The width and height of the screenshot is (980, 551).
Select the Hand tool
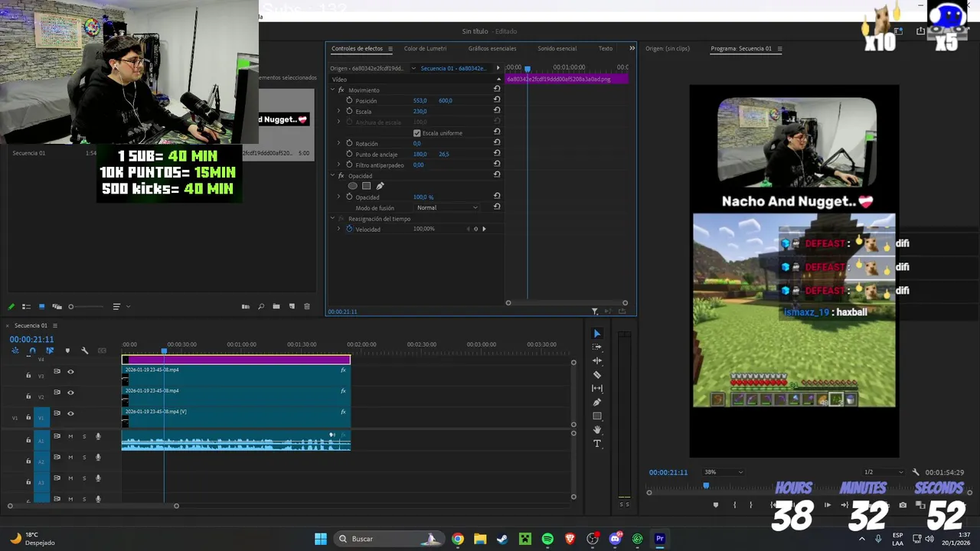(597, 430)
